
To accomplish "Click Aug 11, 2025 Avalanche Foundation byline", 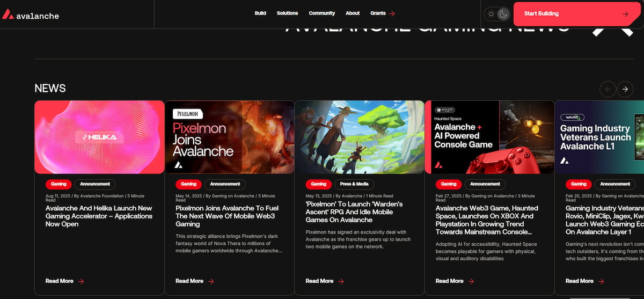I will click(95, 198).
